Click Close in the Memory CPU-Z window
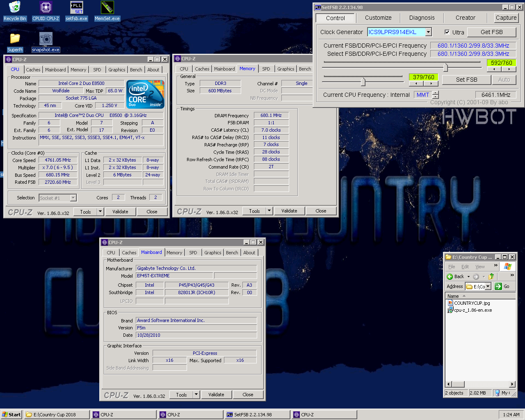 (321, 211)
